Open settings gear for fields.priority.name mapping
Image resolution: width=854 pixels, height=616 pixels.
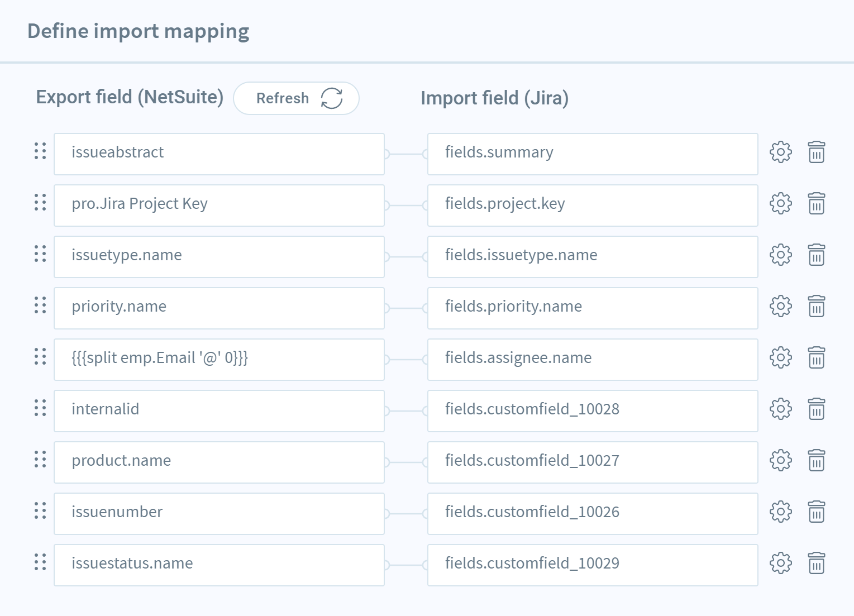pyautogui.click(x=780, y=306)
